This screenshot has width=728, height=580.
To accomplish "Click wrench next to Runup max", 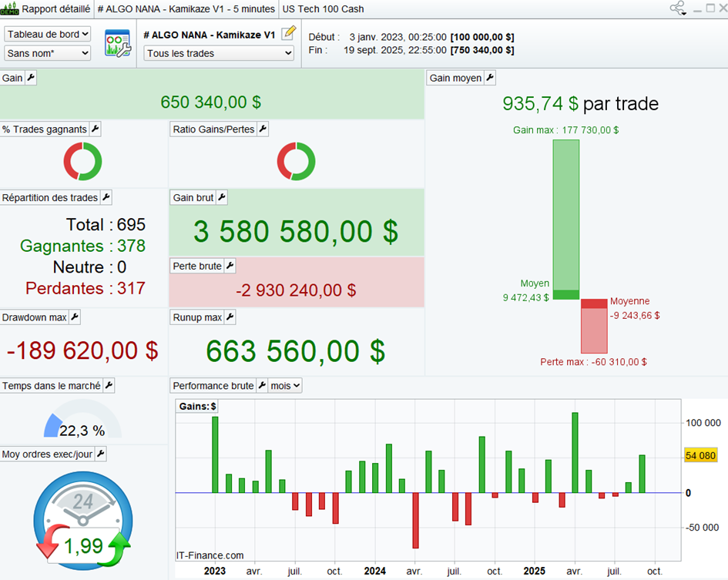I will [230, 317].
